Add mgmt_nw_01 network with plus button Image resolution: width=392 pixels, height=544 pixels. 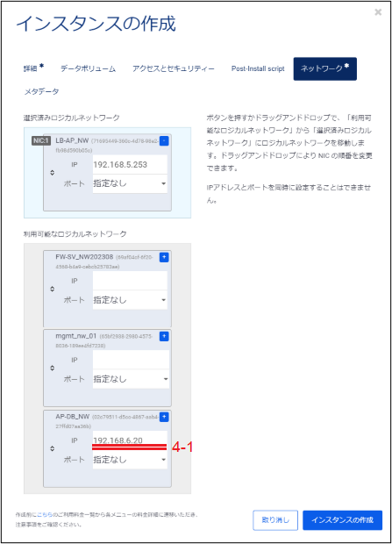[164, 336]
